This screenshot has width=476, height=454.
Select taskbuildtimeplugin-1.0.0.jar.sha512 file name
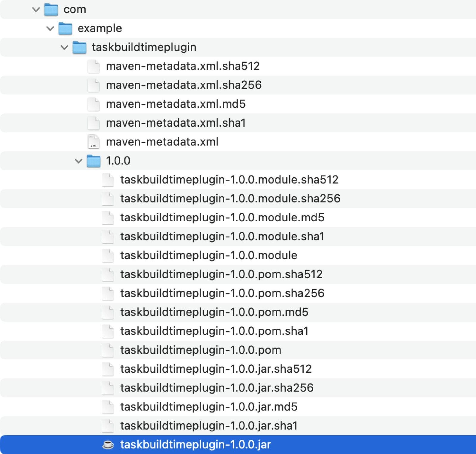(x=216, y=369)
